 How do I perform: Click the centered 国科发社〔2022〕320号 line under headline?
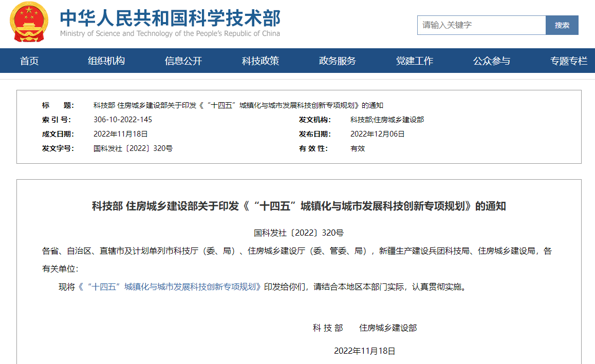click(x=299, y=233)
